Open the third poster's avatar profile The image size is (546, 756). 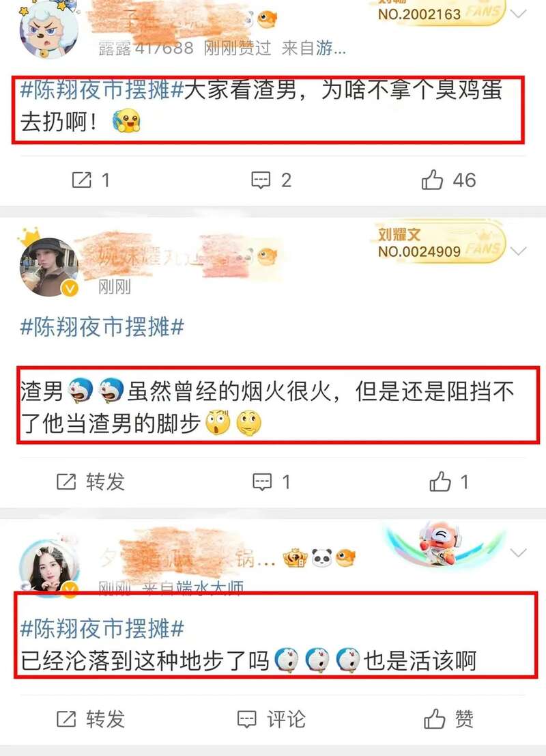(x=48, y=568)
